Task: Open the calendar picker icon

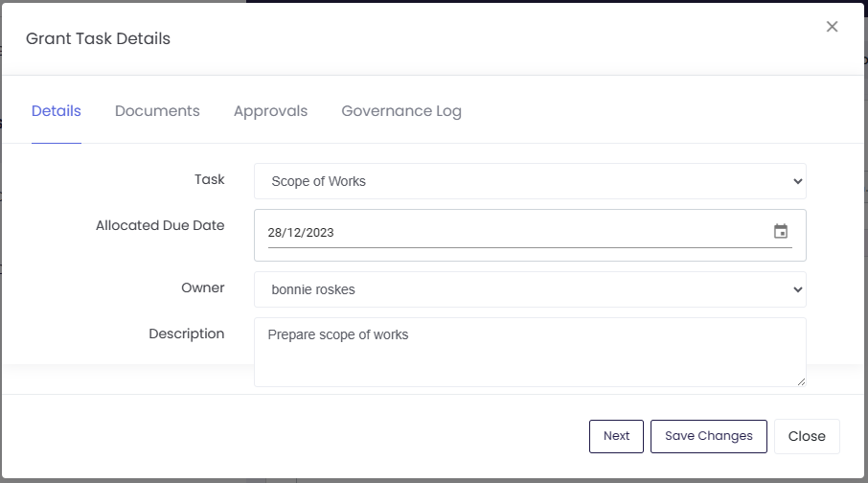Action: [781, 232]
